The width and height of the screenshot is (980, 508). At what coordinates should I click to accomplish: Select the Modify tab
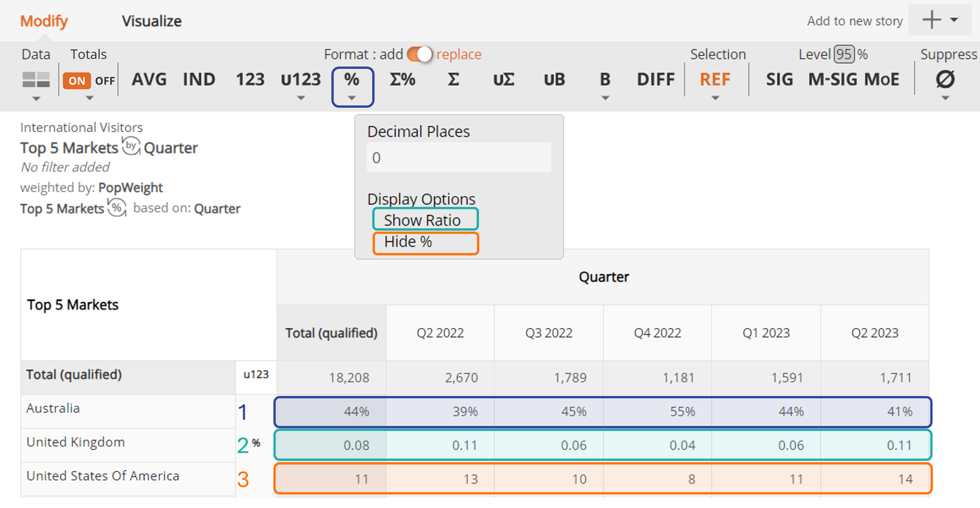pyautogui.click(x=44, y=20)
